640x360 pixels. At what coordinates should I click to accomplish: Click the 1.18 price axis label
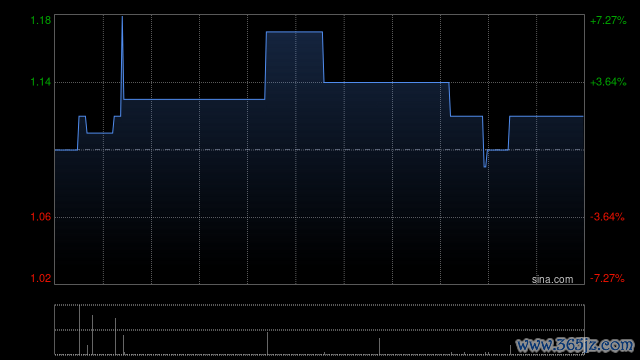[x=41, y=20]
